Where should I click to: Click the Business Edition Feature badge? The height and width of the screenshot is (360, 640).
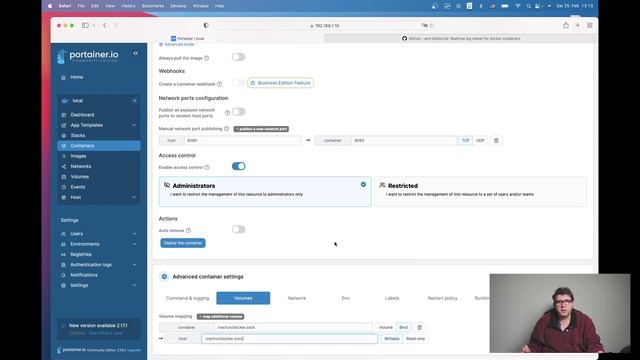click(280, 83)
